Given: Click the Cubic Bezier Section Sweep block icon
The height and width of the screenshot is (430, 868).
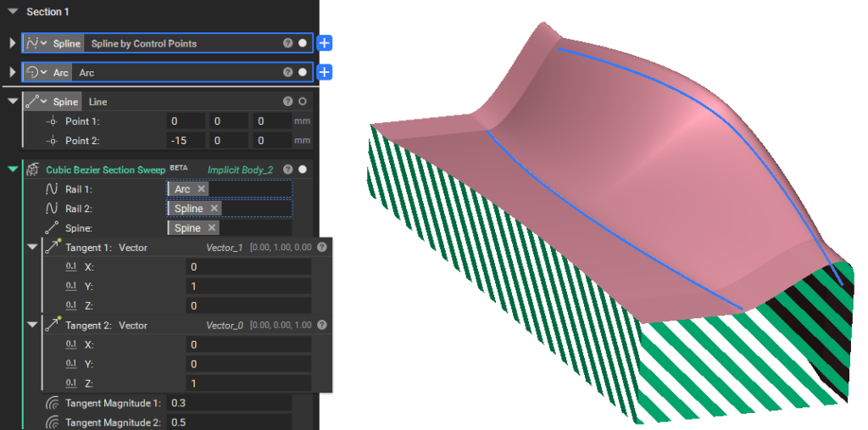Looking at the screenshot, I should pos(32,170).
